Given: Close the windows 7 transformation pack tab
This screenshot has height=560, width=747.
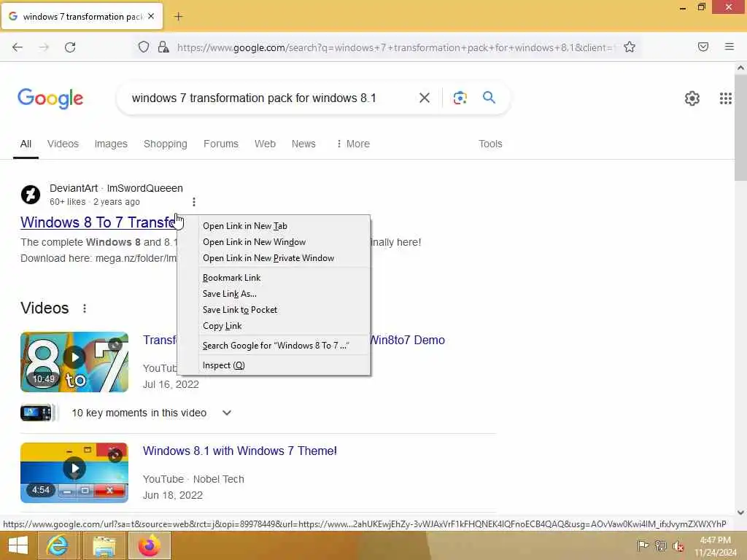Looking at the screenshot, I should coord(151,16).
